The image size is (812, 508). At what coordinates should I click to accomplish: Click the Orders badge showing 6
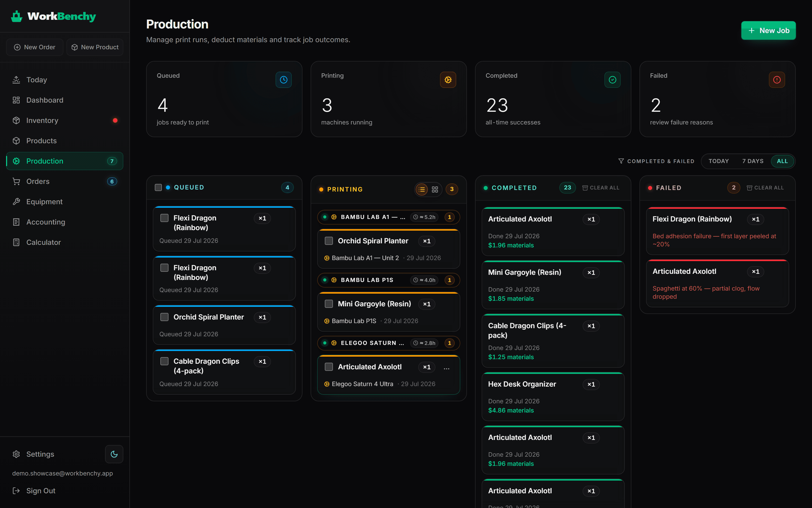pos(112,181)
